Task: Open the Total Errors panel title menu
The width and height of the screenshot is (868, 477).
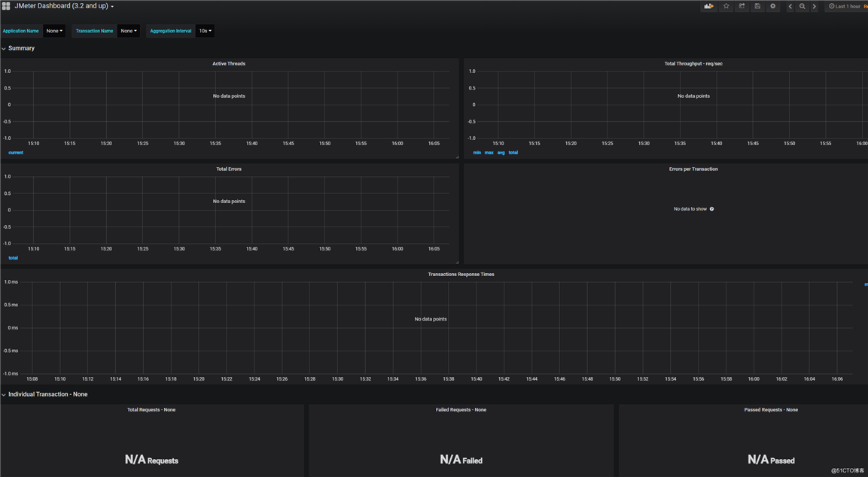Action: click(229, 169)
